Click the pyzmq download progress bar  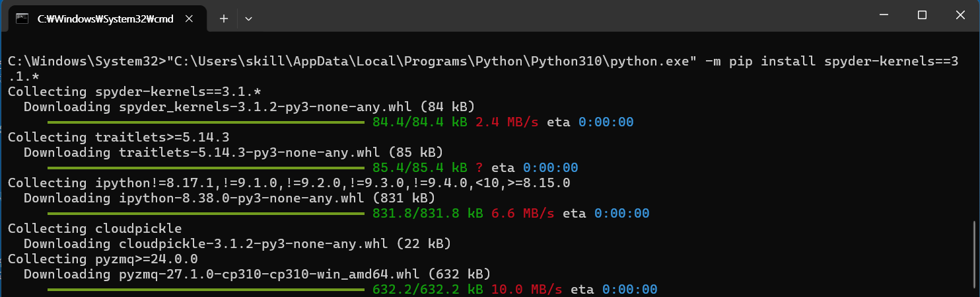(x=205, y=290)
